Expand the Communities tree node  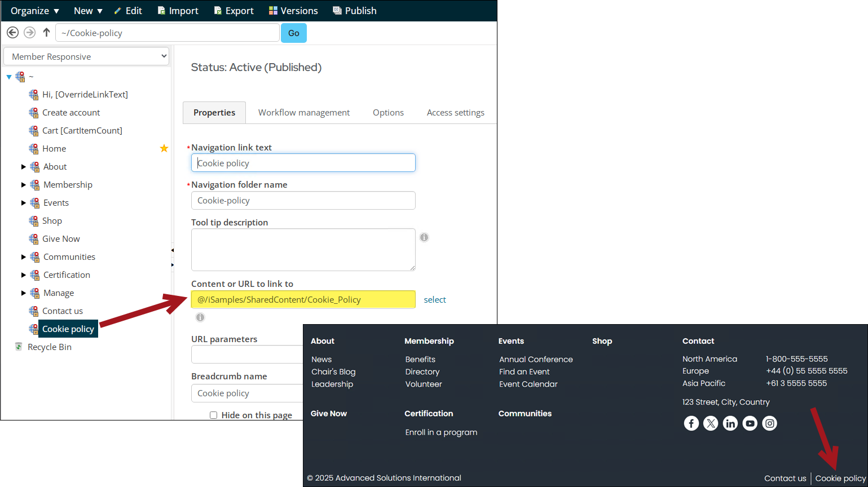[x=24, y=257]
